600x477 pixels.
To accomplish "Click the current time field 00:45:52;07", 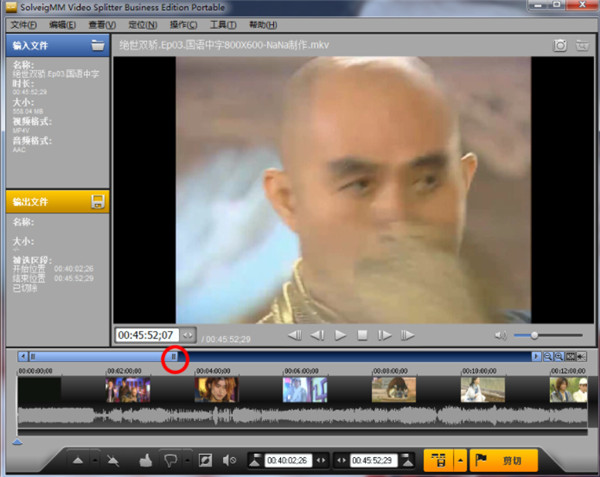I will pos(147,335).
